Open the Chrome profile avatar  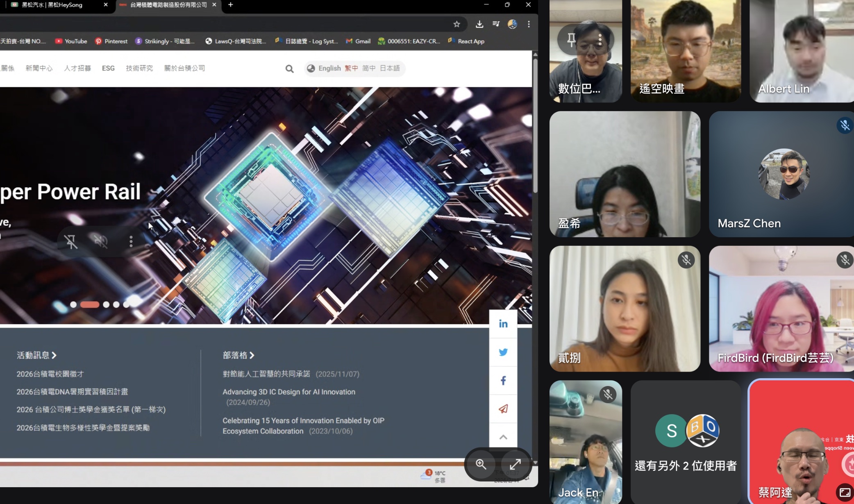pos(512,24)
